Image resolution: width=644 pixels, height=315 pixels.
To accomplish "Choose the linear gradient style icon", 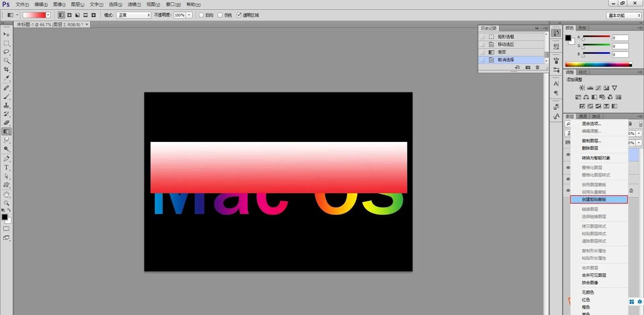I will click(61, 15).
